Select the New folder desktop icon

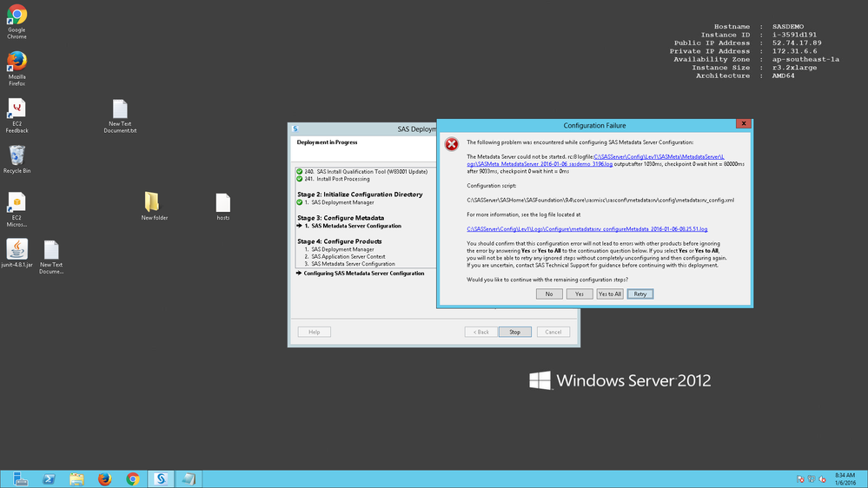[x=154, y=206]
